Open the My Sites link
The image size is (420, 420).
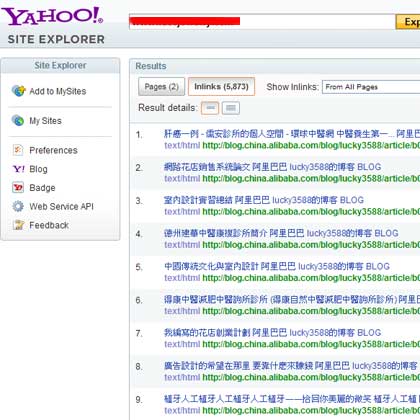pyautogui.click(x=45, y=121)
